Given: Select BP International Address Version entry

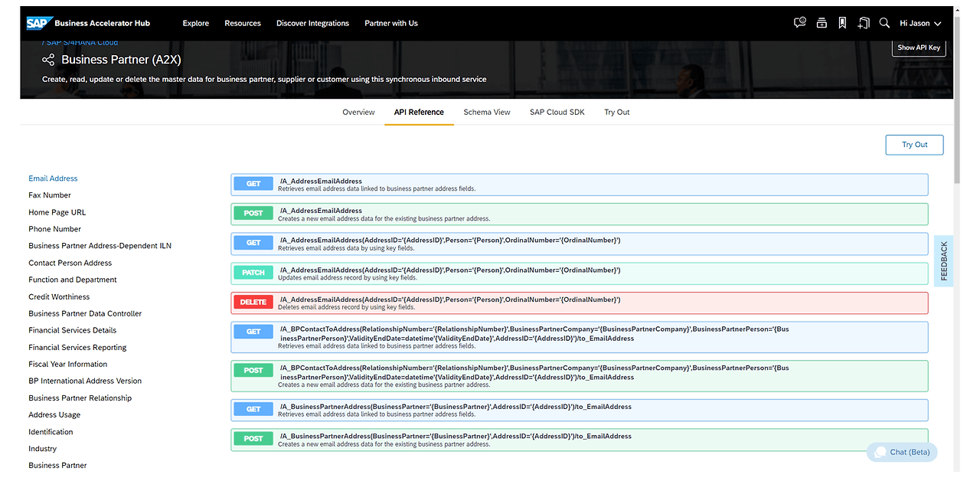Looking at the screenshot, I should [x=85, y=381].
